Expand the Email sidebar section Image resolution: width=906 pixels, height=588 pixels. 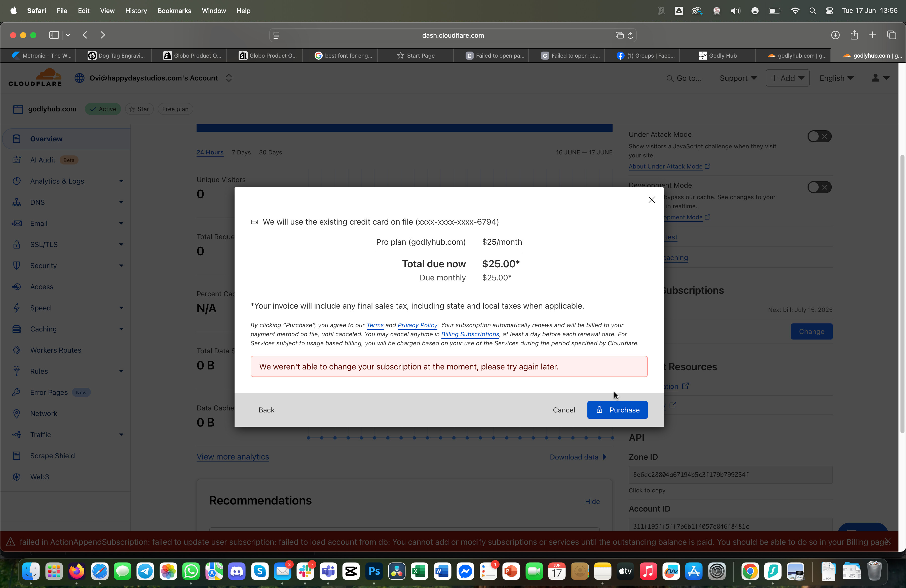(121, 223)
